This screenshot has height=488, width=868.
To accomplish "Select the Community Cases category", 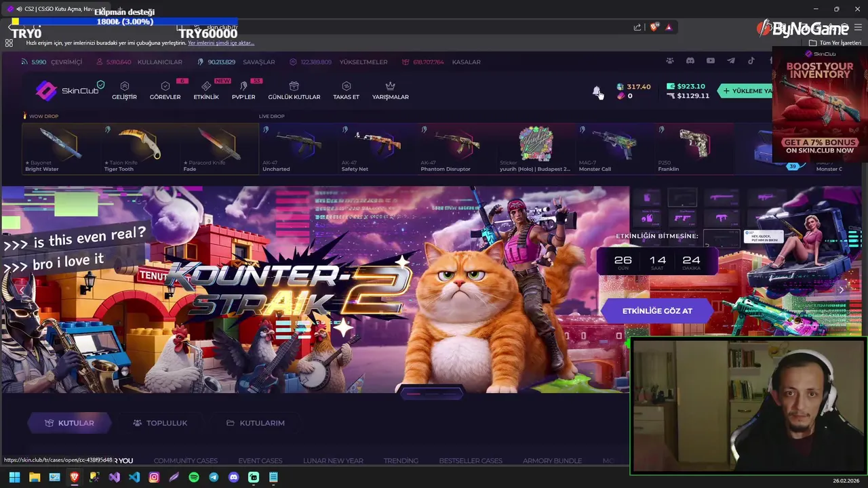I will tap(186, 461).
